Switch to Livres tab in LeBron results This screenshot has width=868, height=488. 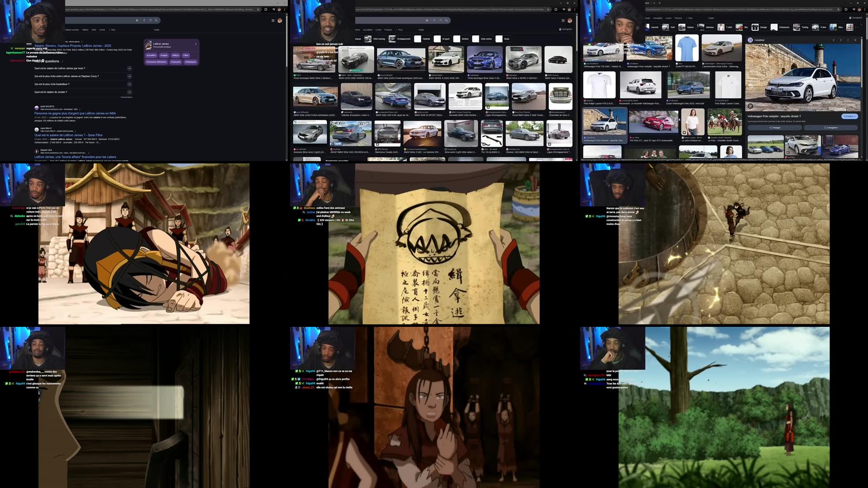pos(102,30)
